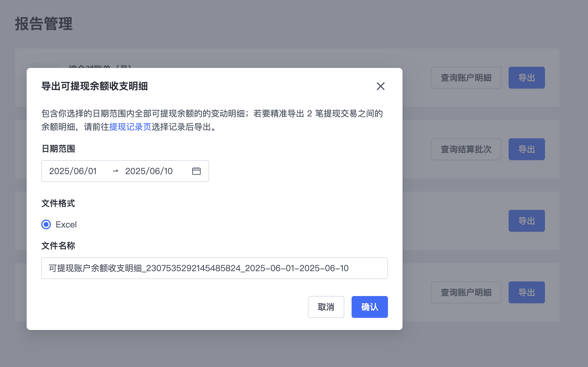Click the last row's 查询账户明细 button

pyautogui.click(x=466, y=292)
